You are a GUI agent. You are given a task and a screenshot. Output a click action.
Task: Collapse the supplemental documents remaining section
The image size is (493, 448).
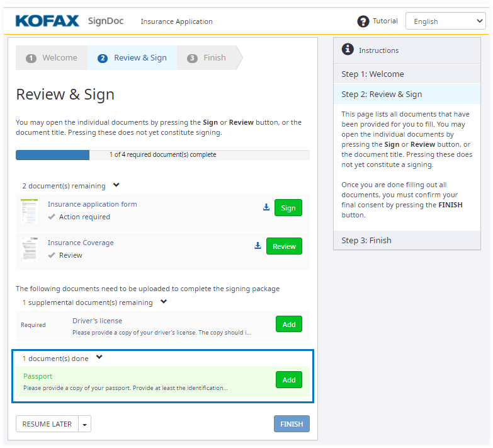coord(164,302)
